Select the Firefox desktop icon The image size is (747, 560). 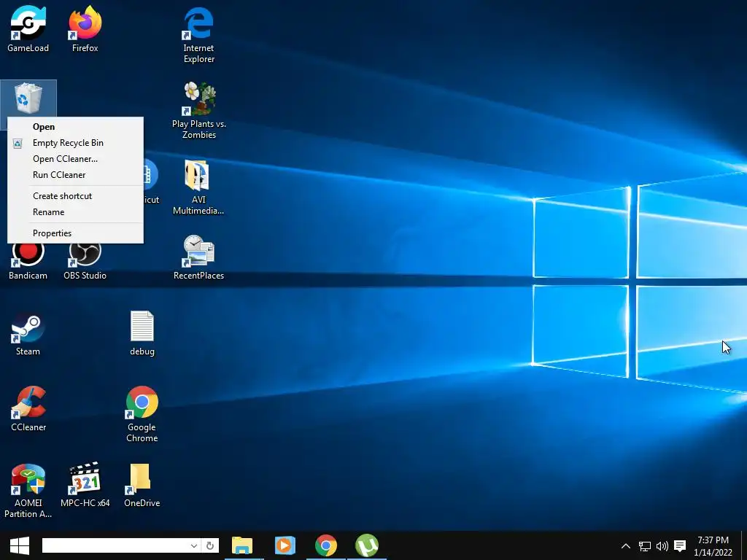tap(85, 28)
